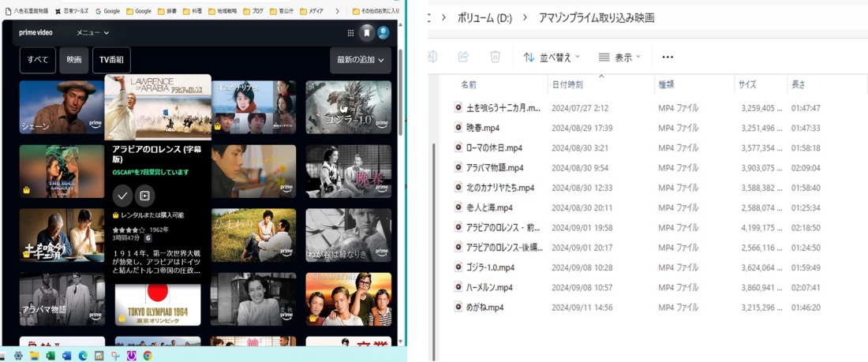Image resolution: width=868 pixels, height=362 pixels.
Task: Open the purple power icon app in taskbar
Action: (x=132, y=356)
